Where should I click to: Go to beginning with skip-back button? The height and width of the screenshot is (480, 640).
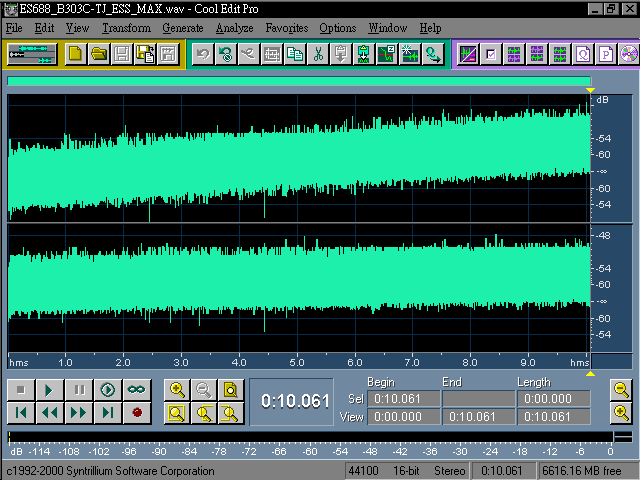click(21, 413)
